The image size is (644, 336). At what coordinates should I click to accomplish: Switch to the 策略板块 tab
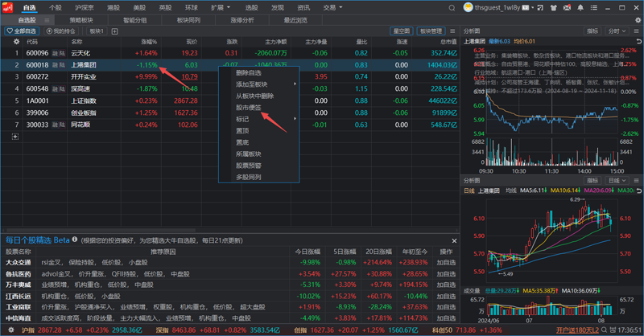81,20
